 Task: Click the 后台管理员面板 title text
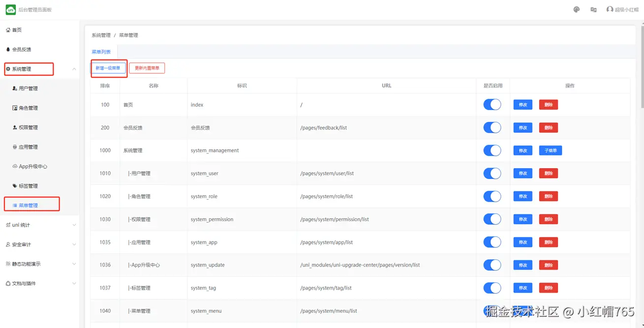35,10
